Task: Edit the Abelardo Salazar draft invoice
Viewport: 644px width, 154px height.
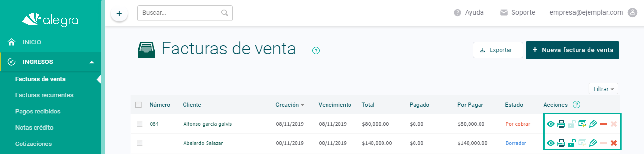Action: 593,143
